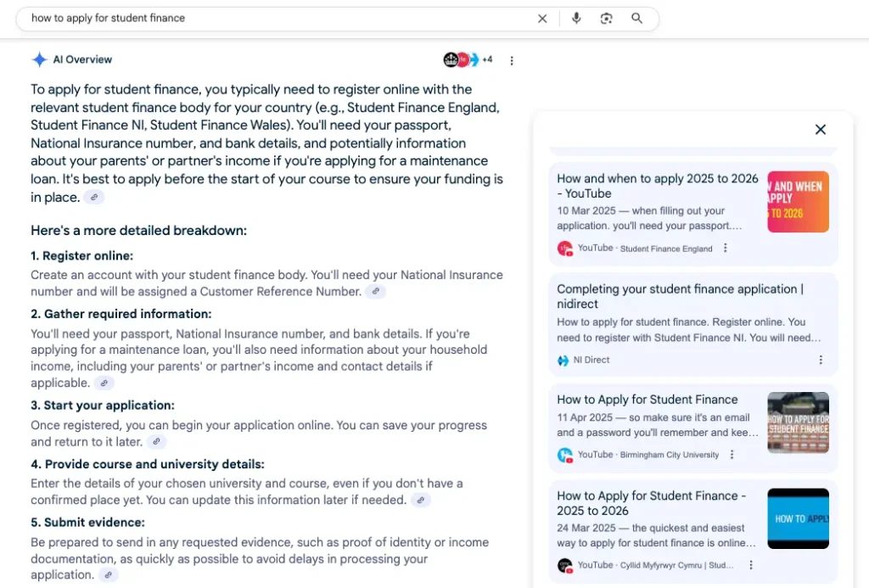Click the NI Direct favicon
This screenshot has height=588, width=869.
[563, 361]
